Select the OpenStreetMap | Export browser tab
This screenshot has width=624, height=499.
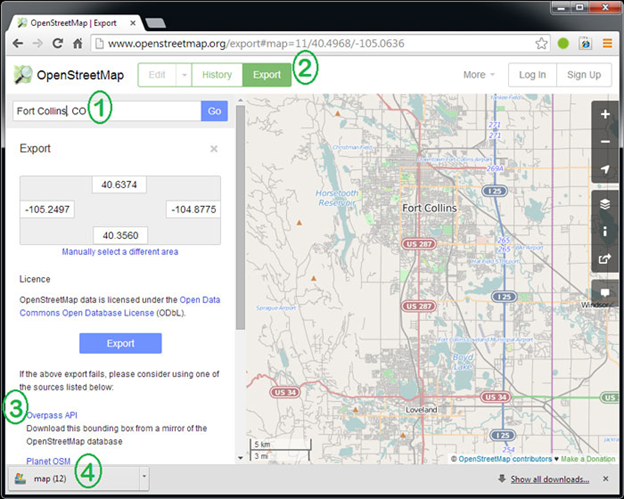pos(76,23)
